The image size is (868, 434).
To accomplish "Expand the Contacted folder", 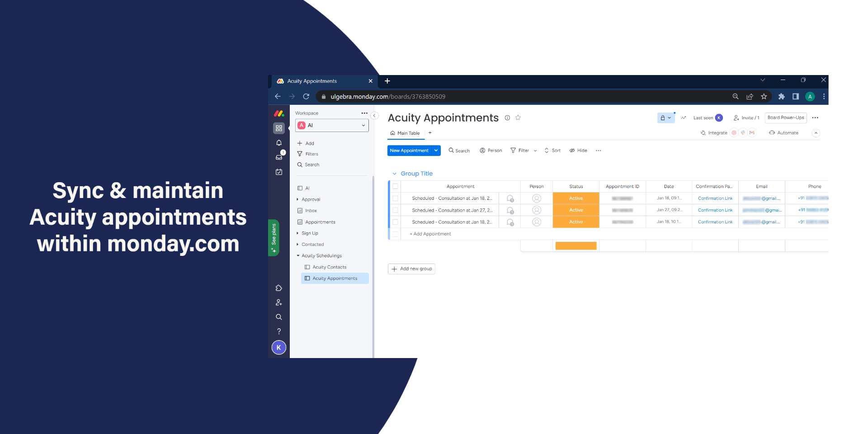I will [x=297, y=245].
